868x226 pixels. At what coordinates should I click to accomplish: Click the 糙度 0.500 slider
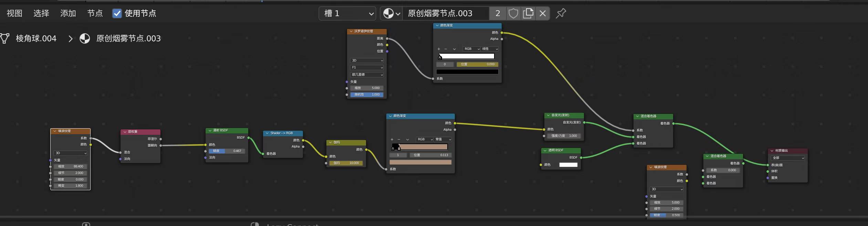pos(667,215)
